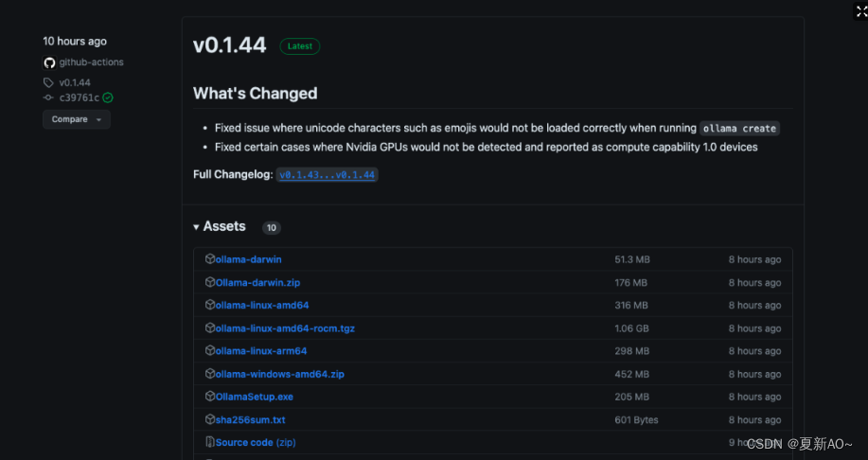Click the 205 MB size value
The image size is (868, 460).
tap(631, 398)
